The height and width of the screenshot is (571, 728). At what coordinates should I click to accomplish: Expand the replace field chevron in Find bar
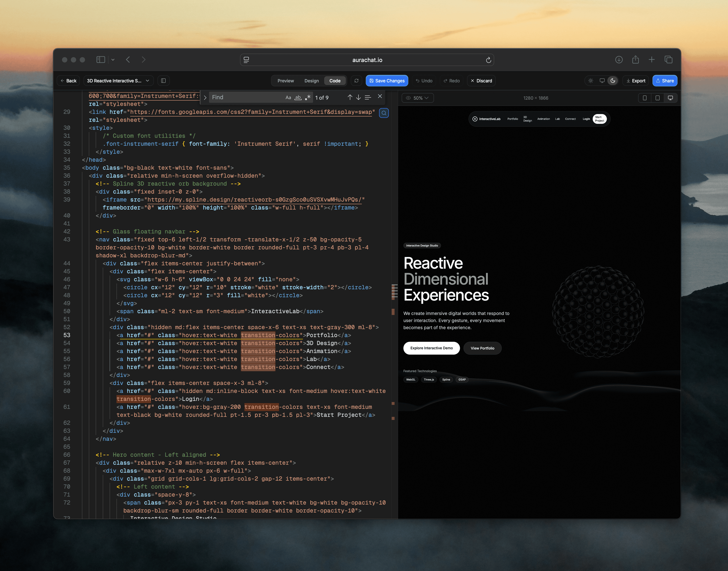(205, 98)
